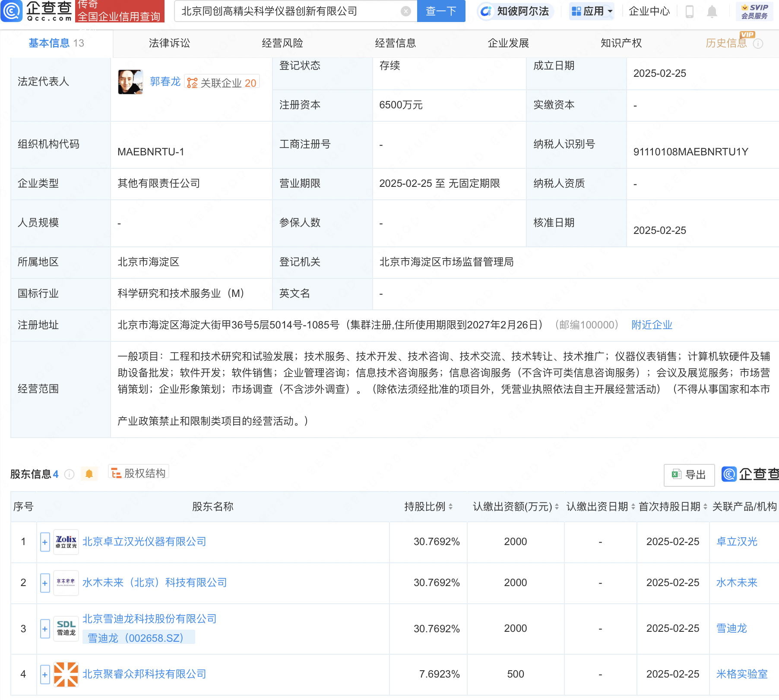Switch to 法律诉讼 tab

(169, 43)
